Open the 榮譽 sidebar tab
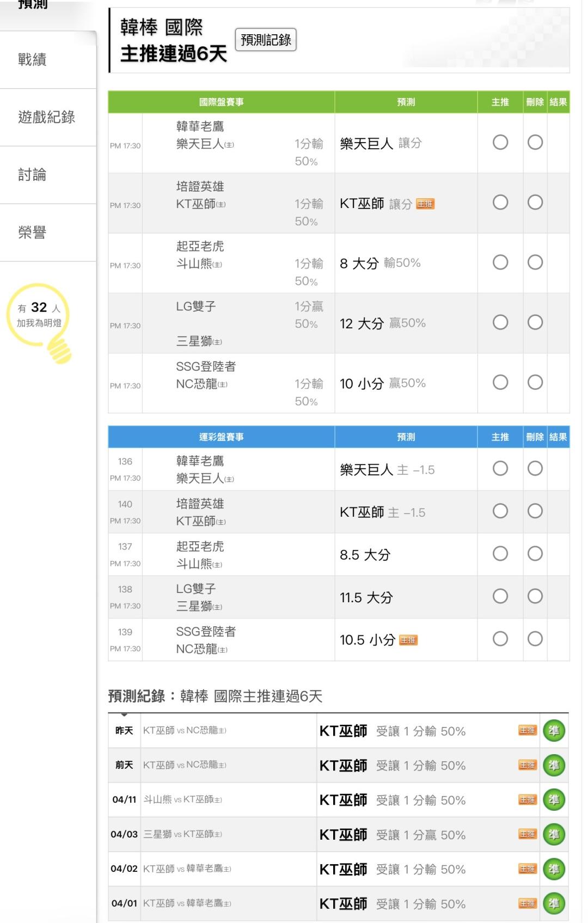Screen dimensions: 588x923 click(x=33, y=233)
